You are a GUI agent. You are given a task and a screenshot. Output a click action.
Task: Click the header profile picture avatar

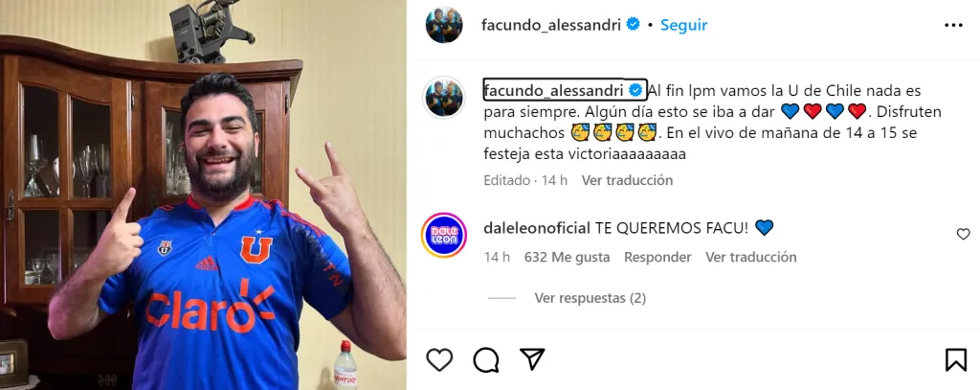[444, 25]
